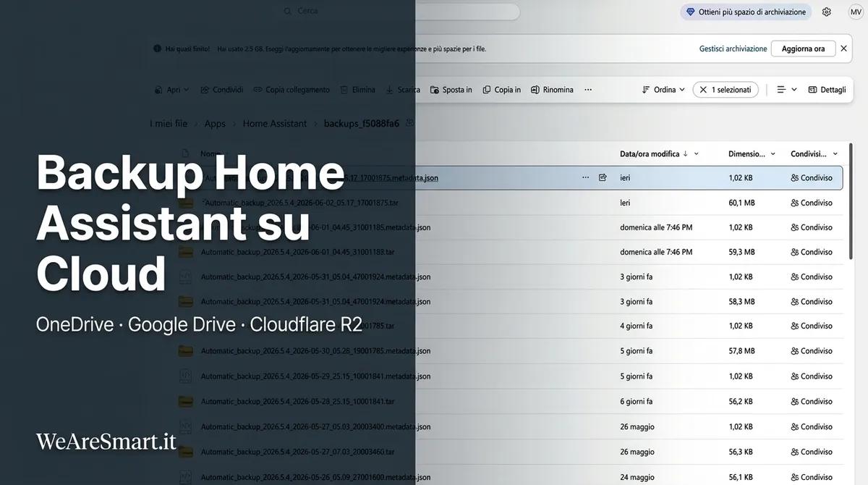Go to Apps breadcrumb

pos(215,124)
